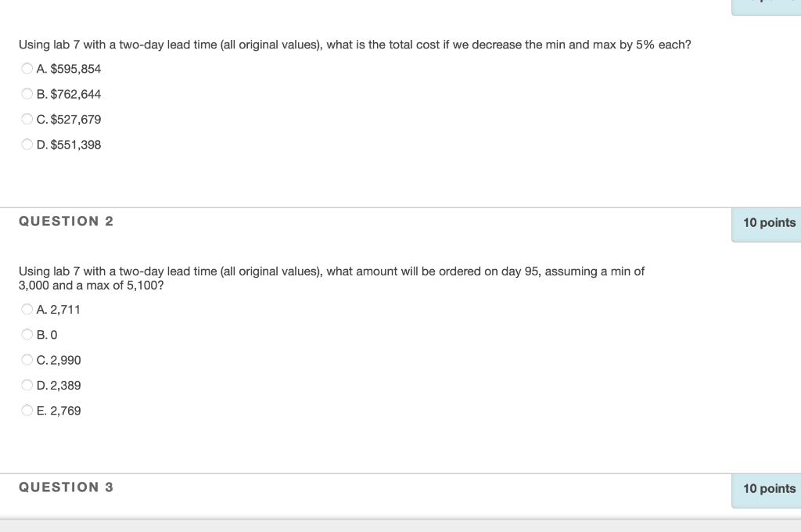Click the QUESTION 3 heading
The width and height of the screenshot is (801, 532).
(x=66, y=487)
